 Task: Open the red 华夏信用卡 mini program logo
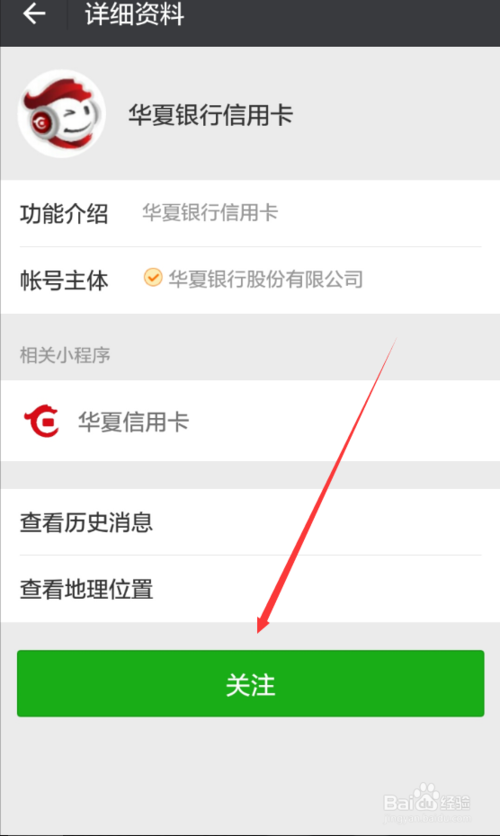click(42, 421)
